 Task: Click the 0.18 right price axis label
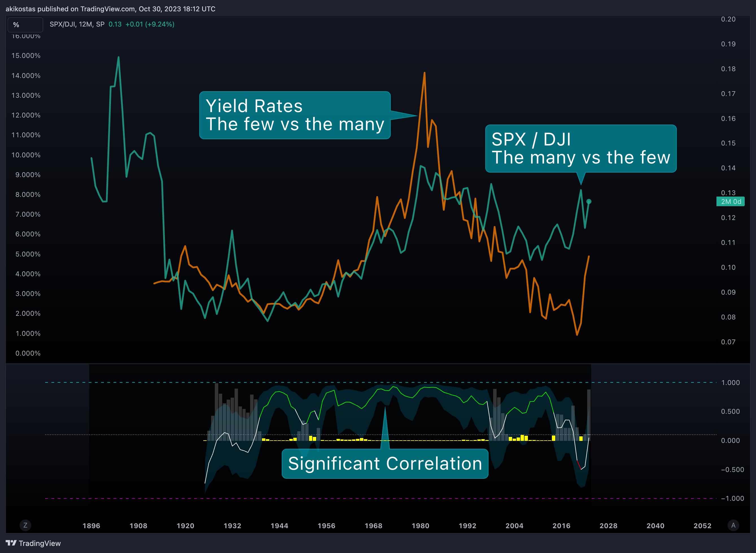(728, 69)
